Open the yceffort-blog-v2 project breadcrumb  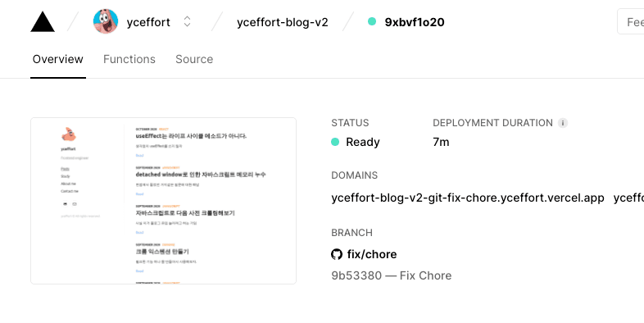[x=283, y=22]
